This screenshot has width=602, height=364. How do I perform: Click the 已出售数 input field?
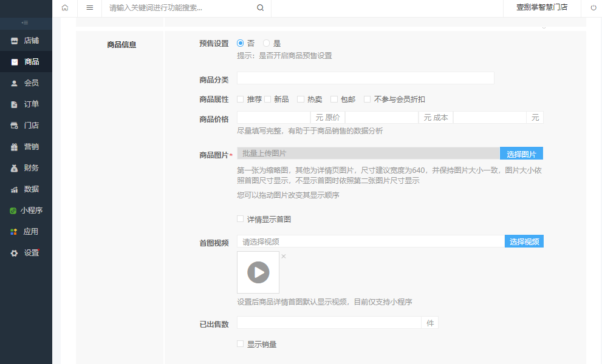(x=329, y=323)
